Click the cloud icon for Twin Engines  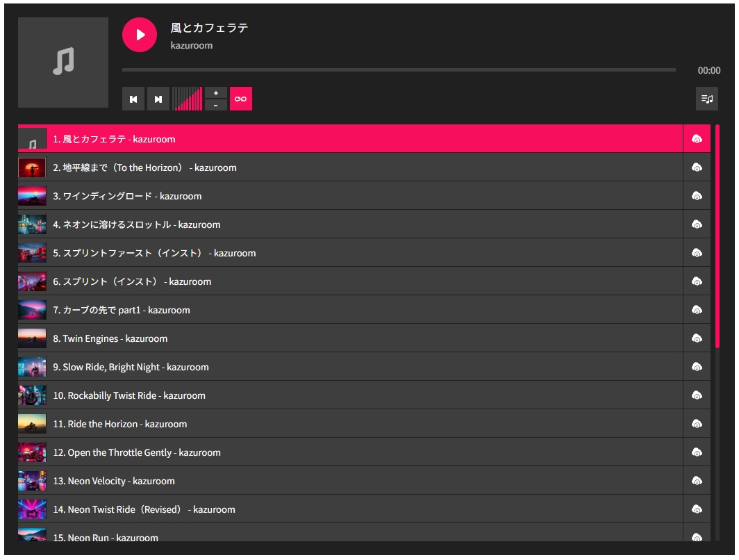tap(697, 338)
